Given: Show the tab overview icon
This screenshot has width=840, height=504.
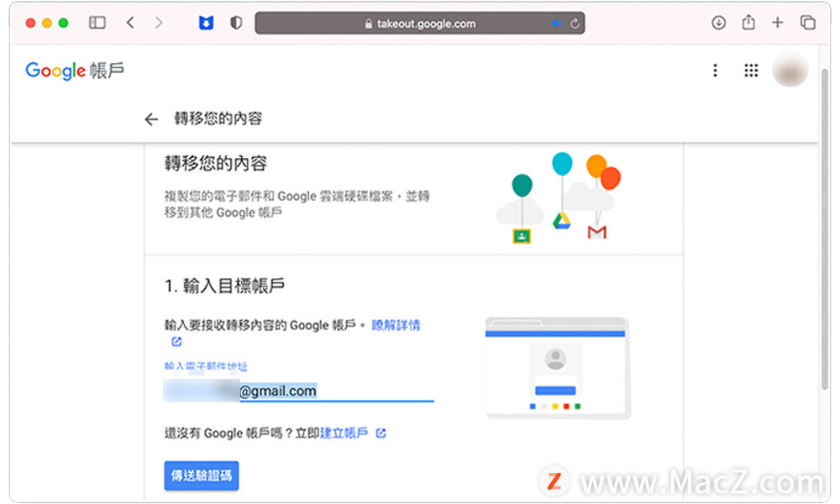Looking at the screenshot, I should coord(807,23).
